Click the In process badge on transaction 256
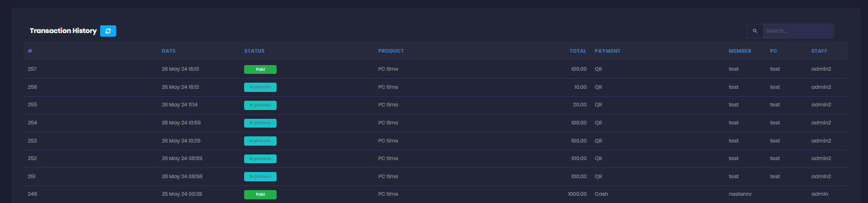Image resolution: width=868 pixels, height=203 pixels. point(260,87)
